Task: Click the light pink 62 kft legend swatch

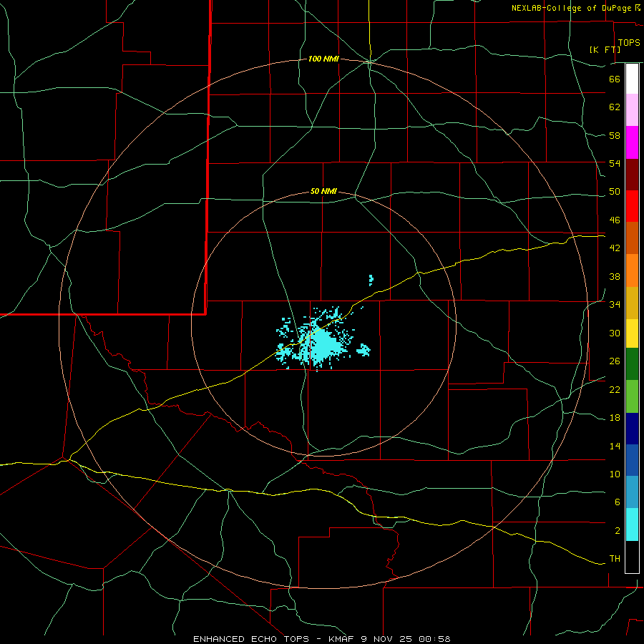Action: pos(632,109)
